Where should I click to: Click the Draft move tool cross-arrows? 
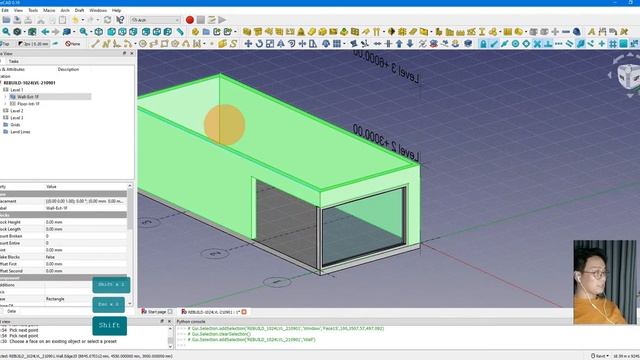tap(248, 43)
